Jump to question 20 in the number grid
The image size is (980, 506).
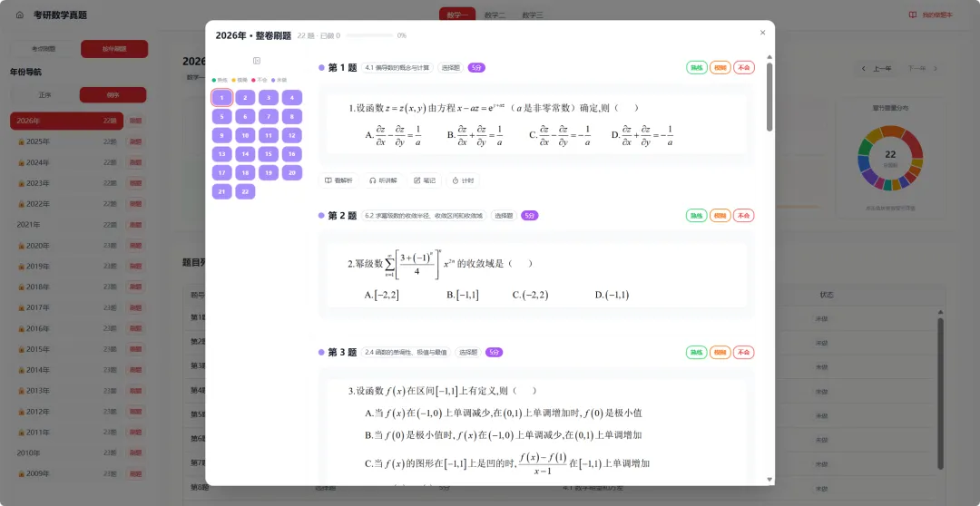(x=292, y=172)
